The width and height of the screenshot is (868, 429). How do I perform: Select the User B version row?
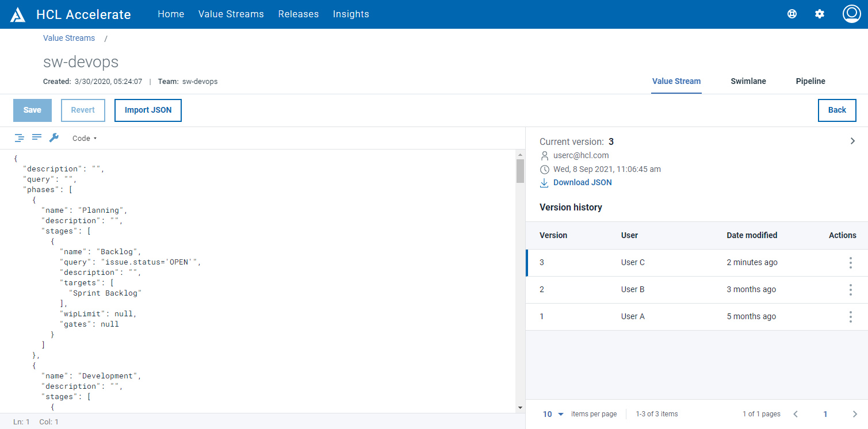pos(697,290)
